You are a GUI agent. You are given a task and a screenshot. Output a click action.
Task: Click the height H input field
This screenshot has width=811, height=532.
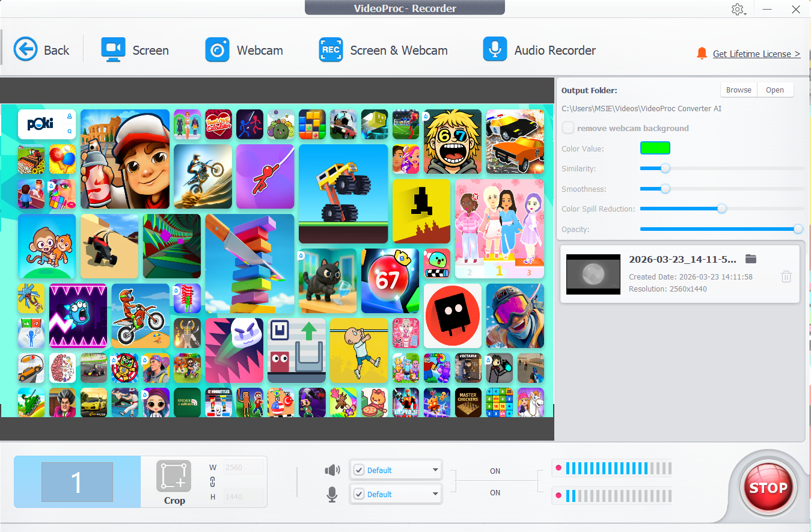click(x=243, y=497)
